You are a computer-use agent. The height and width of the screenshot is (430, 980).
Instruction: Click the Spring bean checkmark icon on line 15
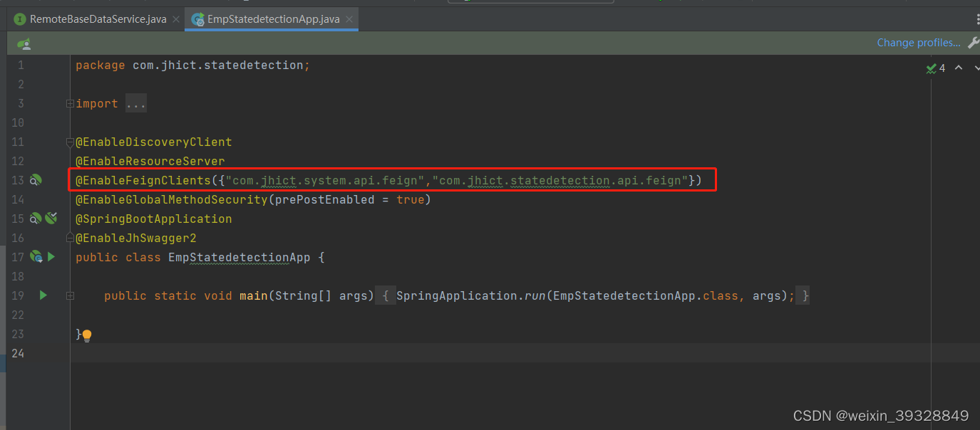tap(52, 218)
